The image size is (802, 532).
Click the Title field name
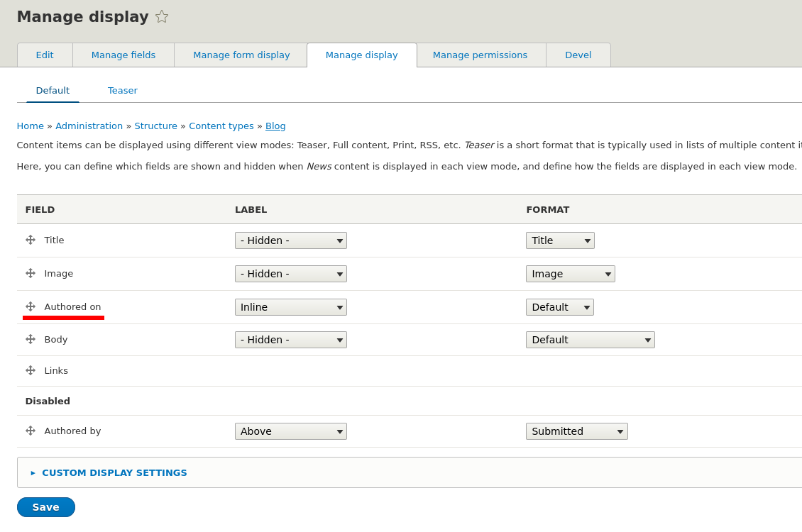click(54, 240)
